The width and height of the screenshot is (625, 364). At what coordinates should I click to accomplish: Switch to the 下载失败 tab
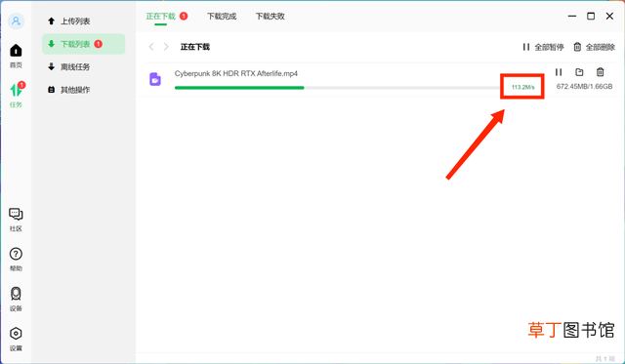(270, 17)
